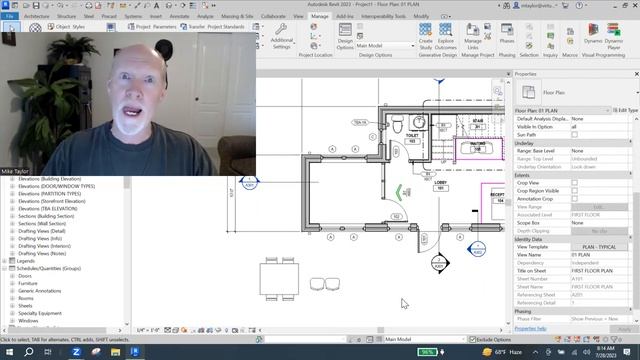
Task: Toggle Sun Path checkbox
Action: click(x=574, y=135)
